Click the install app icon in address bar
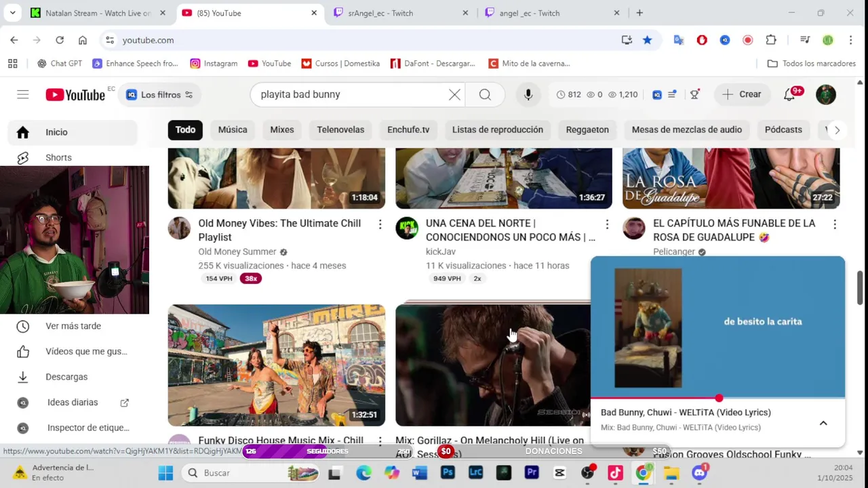 (x=627, y=40)
